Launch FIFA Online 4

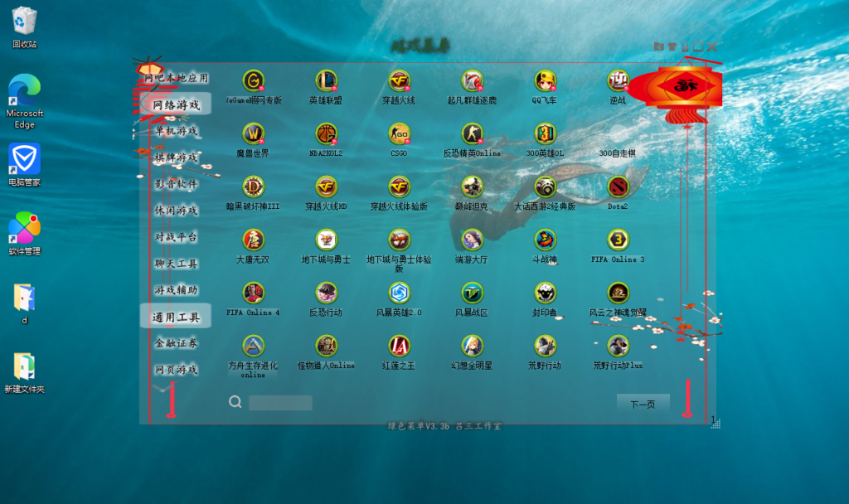[x=253, y=293]
